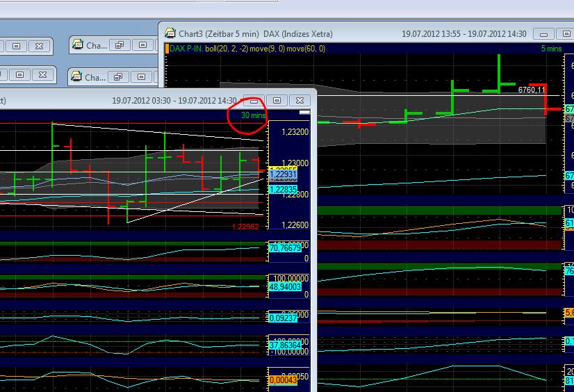Click the red 1,22562 level label

[x=245, y=227]
